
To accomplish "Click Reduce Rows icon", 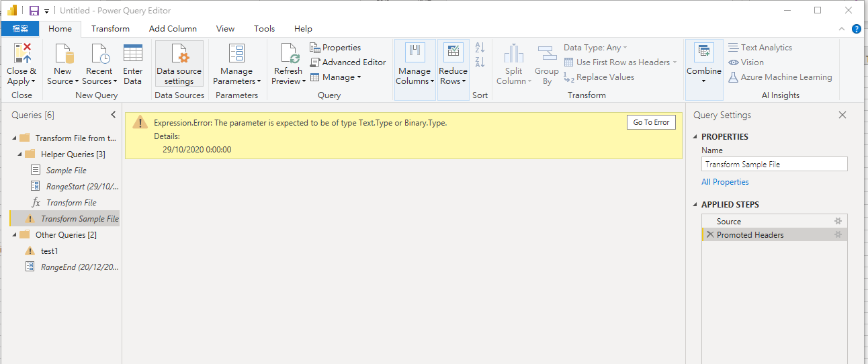I will click(453, 54).
